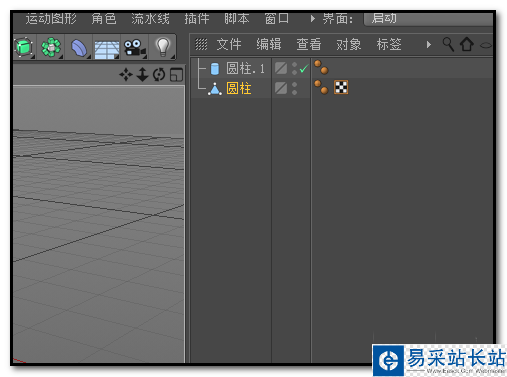Select the viewport rotate-camera icon
The width and height of the screenshot is (507, 377).
coord(159,74)
